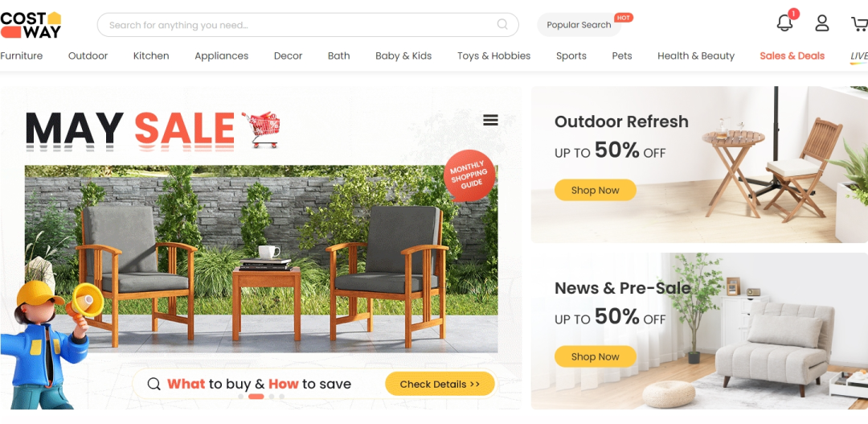
Task: Open the Toys & Hobbies category
Action: click(493, 56)
